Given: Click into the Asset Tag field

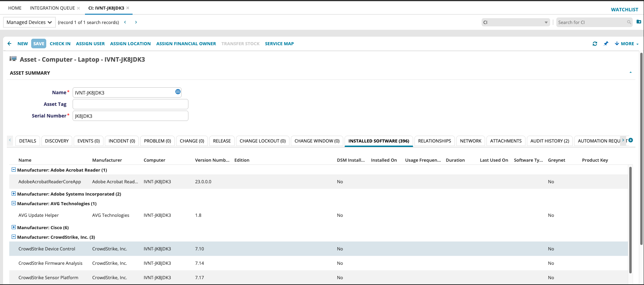Looking at the screenshot, I should click(130, 104).
